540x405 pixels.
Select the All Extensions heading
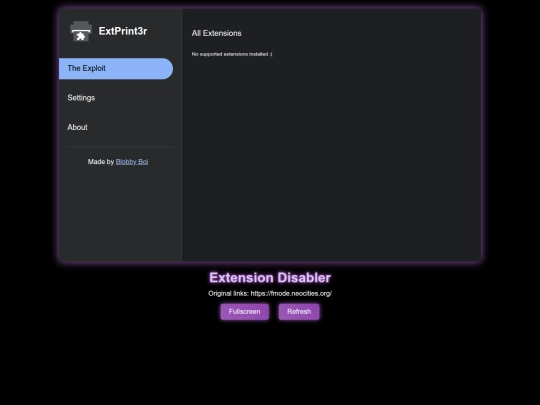click(x=217, y=33)
